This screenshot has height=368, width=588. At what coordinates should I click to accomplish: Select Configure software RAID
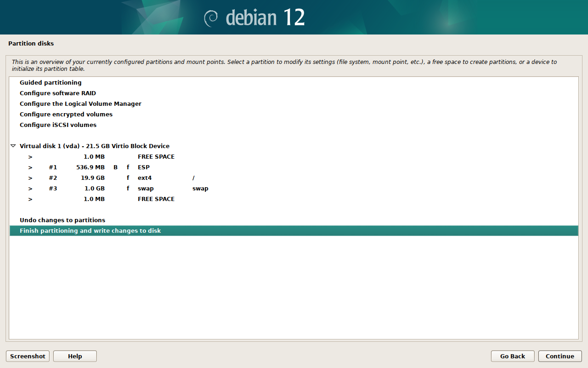click(x=58, y=93)
